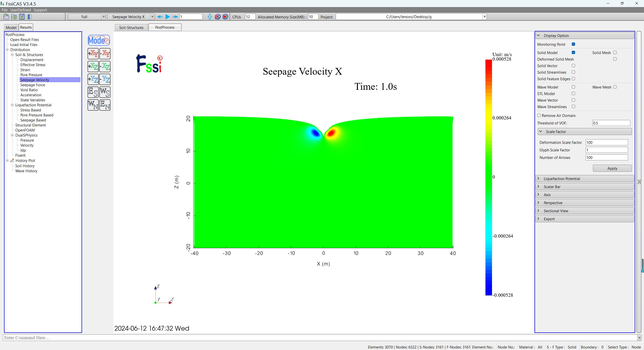This screenshot has width=644, height=350.
Task: Click the History Plot pencil icon
Action: point(12,160)
